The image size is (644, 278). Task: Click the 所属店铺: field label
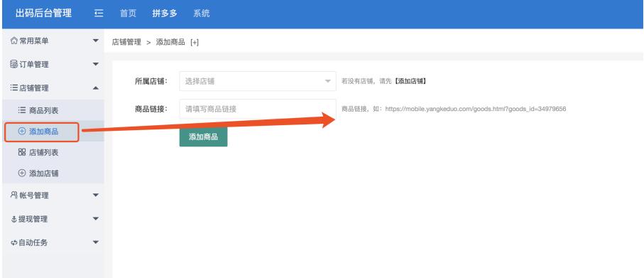(151, 81)
